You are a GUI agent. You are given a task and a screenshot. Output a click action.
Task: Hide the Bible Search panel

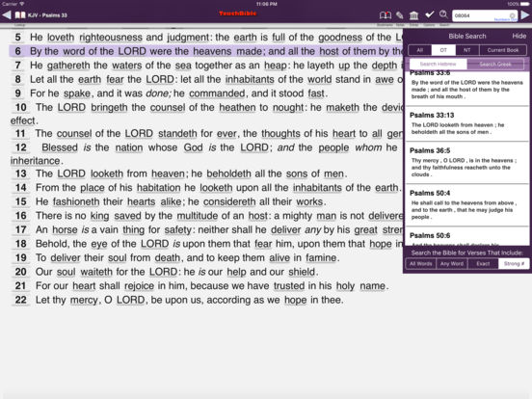[x=519, y=36]
